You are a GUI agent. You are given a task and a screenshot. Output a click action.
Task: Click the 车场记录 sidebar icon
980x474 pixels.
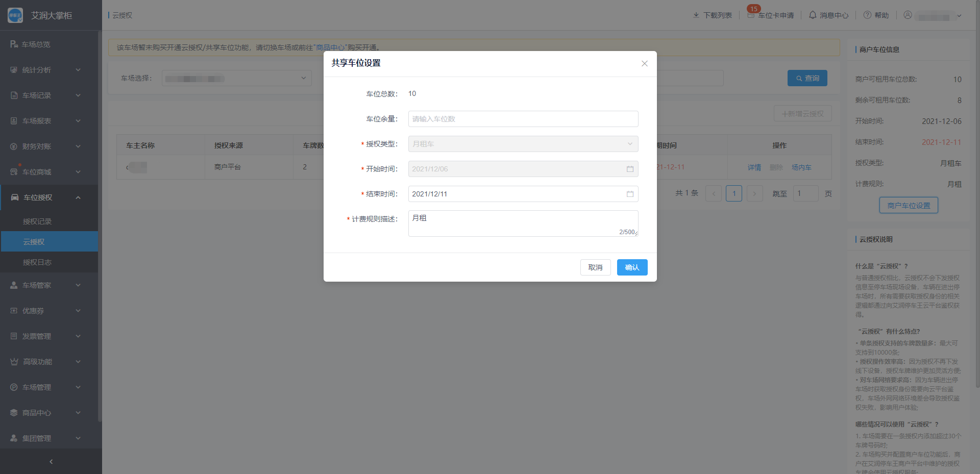click(x=14, y=95)
